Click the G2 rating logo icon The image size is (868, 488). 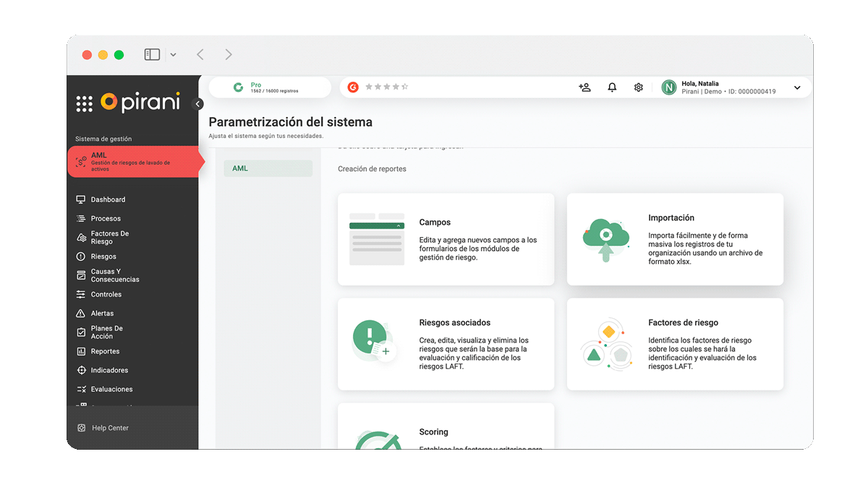(x=353, y=87)
